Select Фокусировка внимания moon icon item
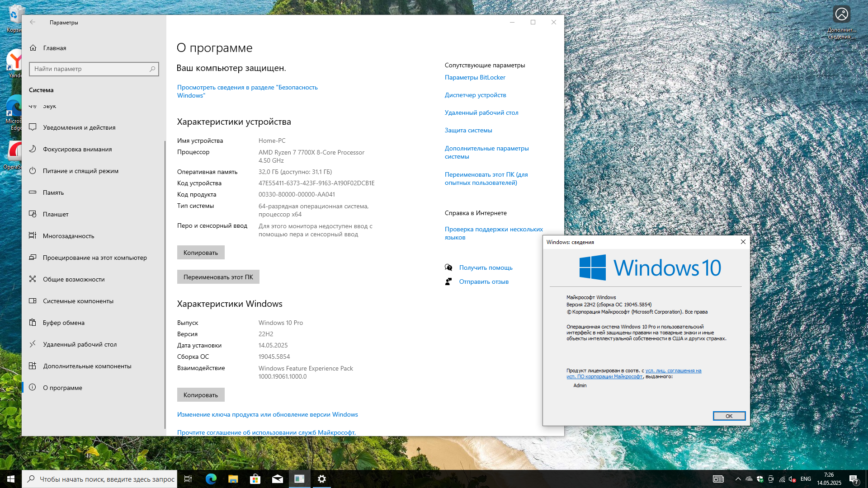This screenshot has height=488, width=868. tap(33, 149)
